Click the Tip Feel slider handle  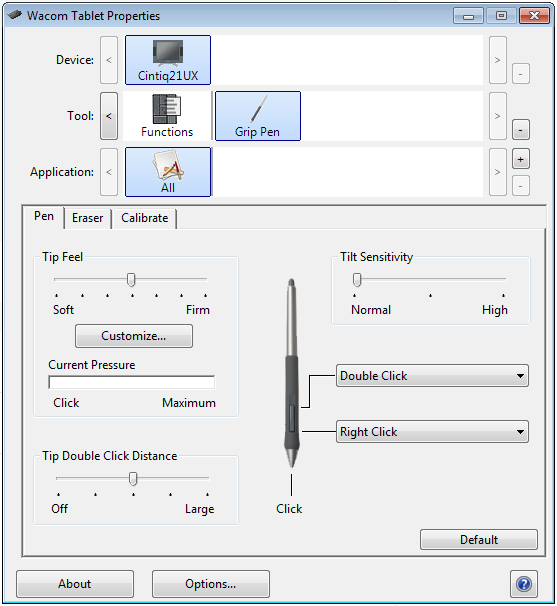pos(131,280)
